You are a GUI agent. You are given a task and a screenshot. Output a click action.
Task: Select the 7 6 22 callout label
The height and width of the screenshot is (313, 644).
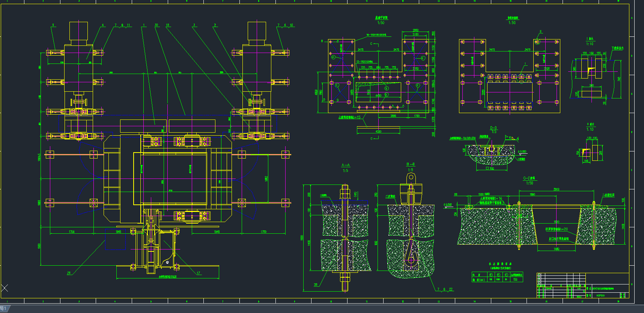point(445,289)
